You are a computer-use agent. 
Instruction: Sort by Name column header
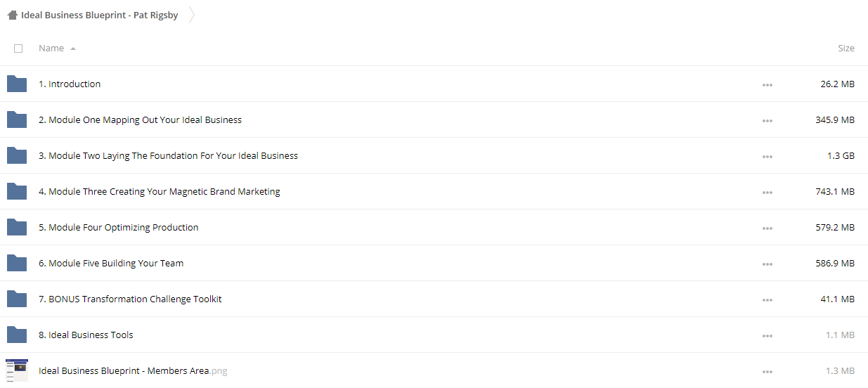click(x=51, y=48)
